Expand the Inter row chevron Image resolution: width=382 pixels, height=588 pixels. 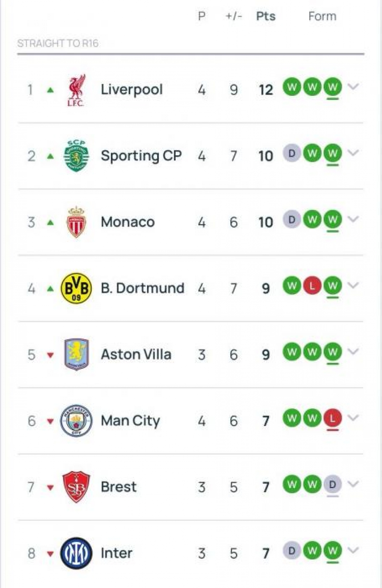pyautogui.click(x=353, y=550)
